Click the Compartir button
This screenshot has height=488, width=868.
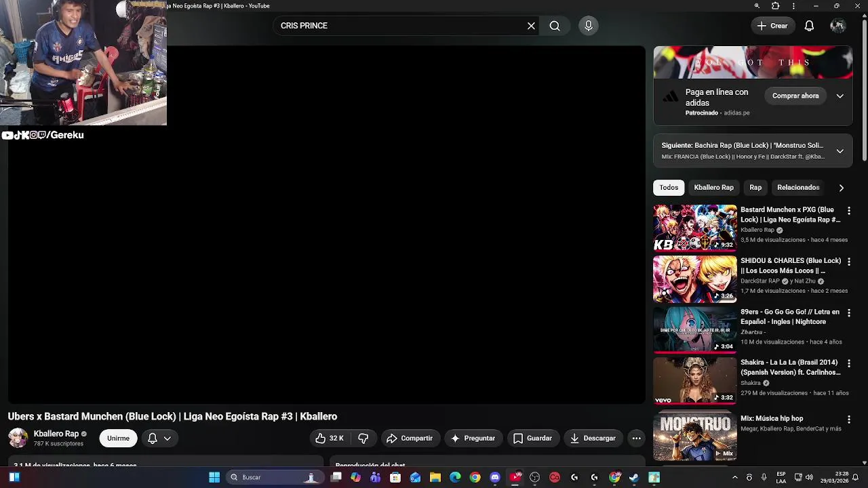409,438
